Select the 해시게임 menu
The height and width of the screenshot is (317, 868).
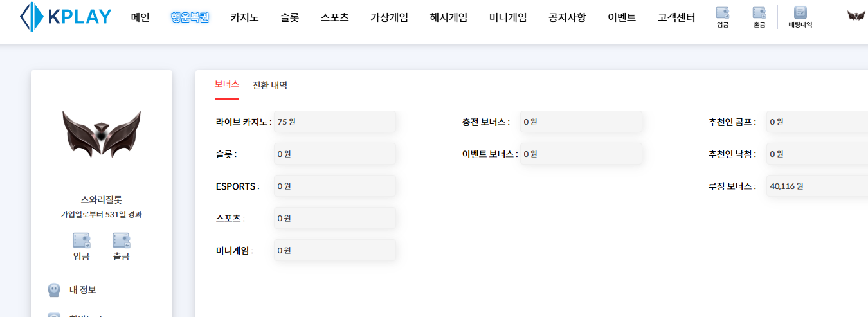[449, 17]
